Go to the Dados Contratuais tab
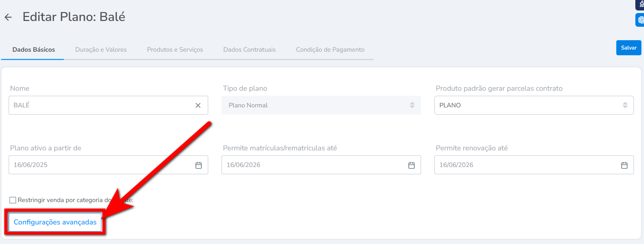Viewport: 644px width, 244px height. point(249,50)
